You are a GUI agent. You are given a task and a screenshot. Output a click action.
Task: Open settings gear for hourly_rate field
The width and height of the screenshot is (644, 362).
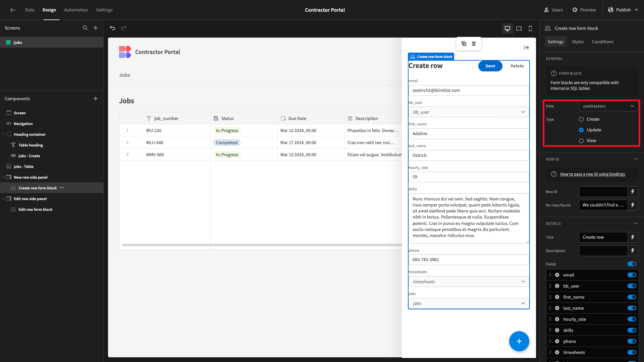557,319
